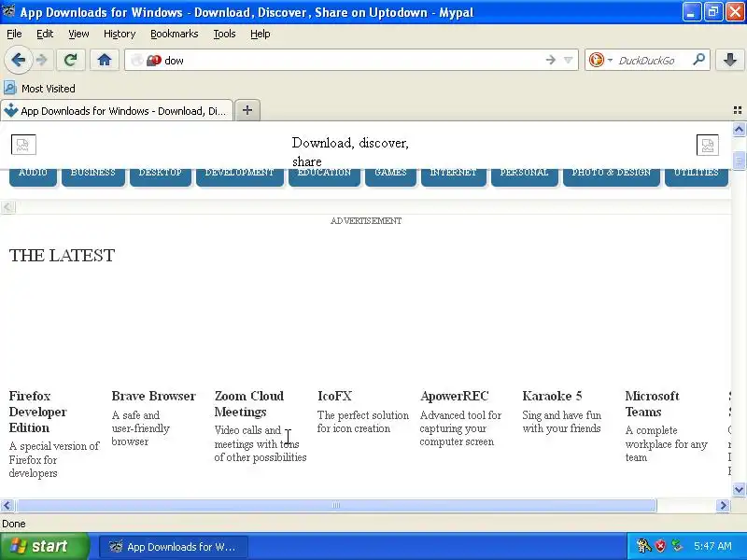Select the App Downloads for Windows tab
Viewport: 747px width, 560px height.
(118, 111)
